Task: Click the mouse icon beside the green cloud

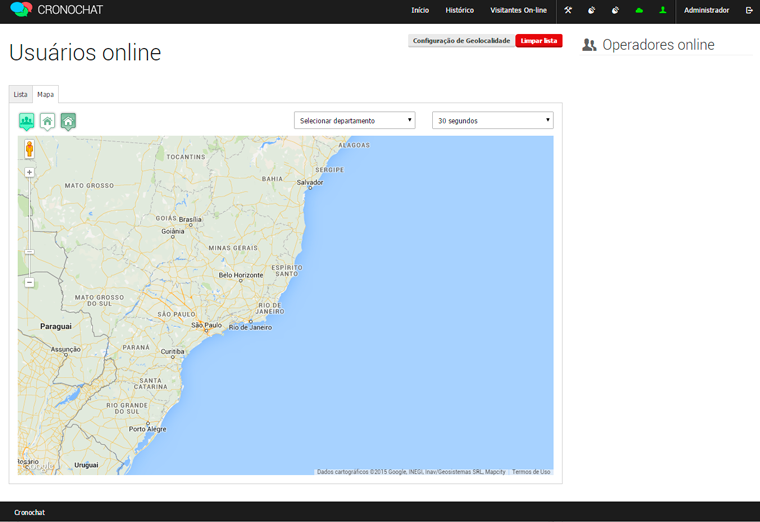Action: pos(615,10)
